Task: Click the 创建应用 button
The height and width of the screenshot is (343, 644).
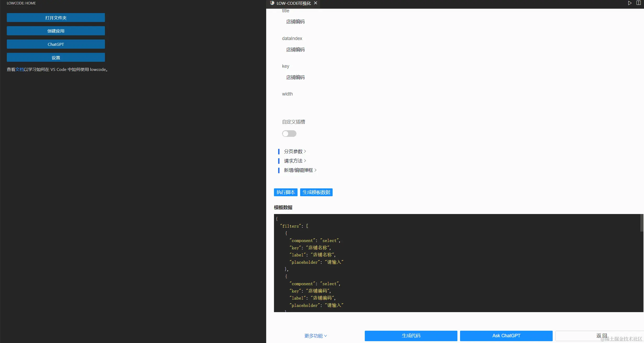Action: click(55, 31)
